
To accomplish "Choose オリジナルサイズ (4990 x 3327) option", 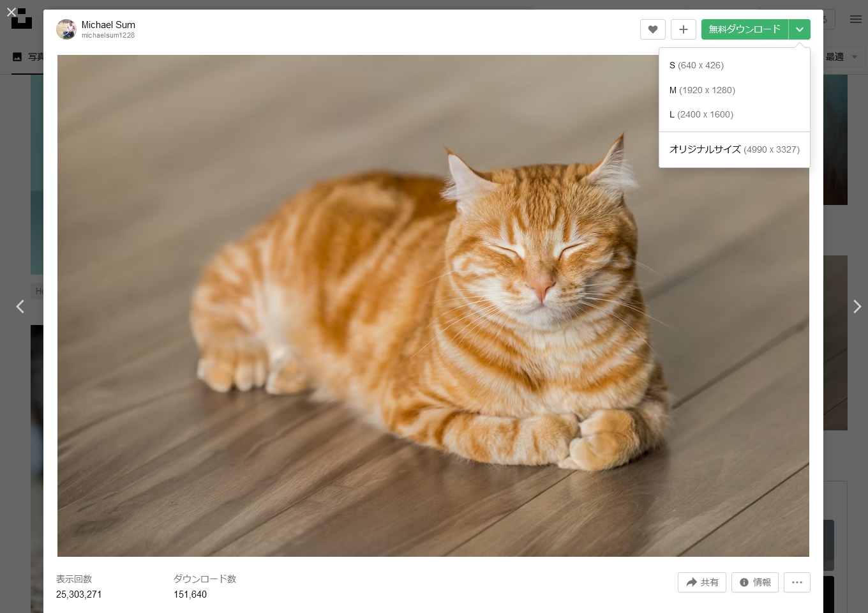I will (735, 149).
